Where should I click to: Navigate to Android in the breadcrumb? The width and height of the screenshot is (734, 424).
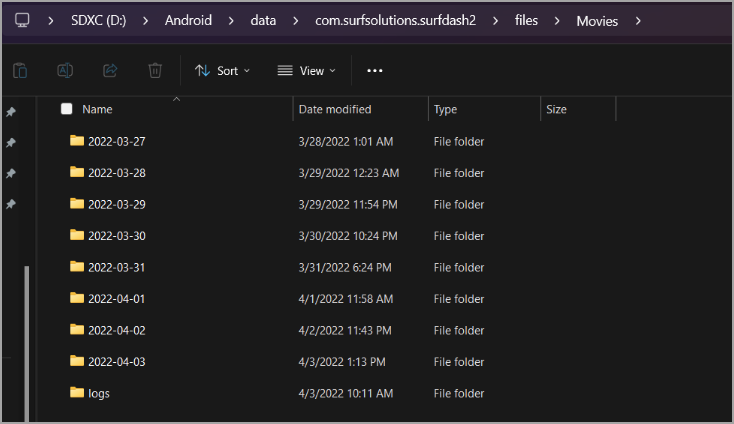point(189,20)
